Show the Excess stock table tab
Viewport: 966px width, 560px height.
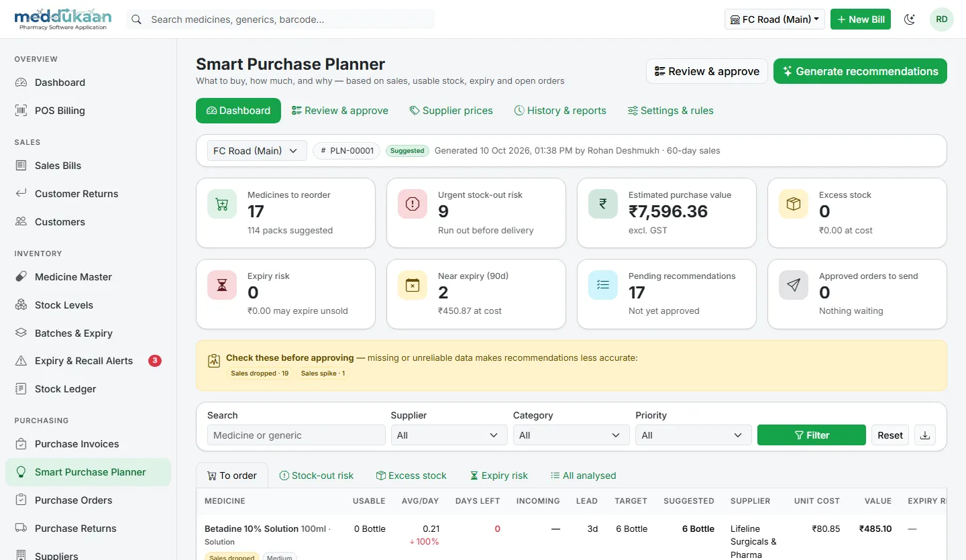411,475
